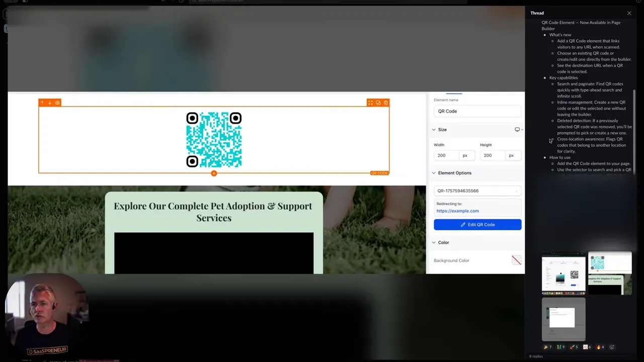
Task: Click the upward arrows reaction with 9
Action: pyautogui.click(x=561, y=347)
